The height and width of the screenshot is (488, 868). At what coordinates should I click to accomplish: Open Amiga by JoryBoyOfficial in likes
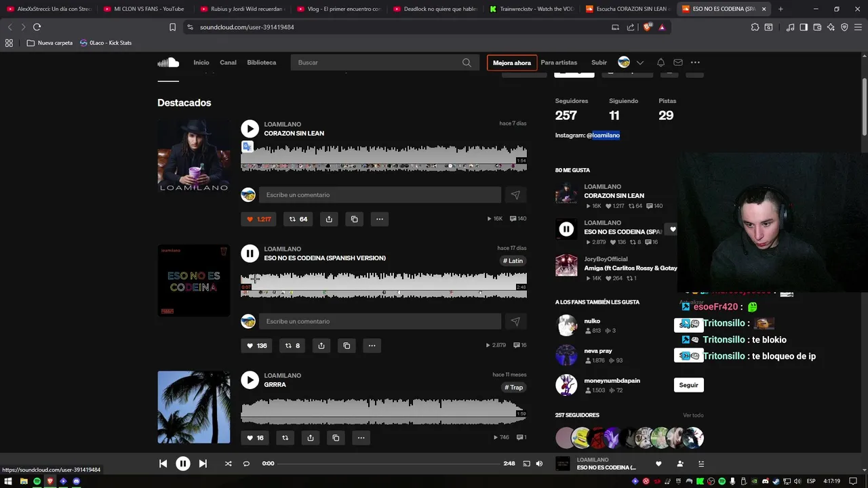[631, 268]
